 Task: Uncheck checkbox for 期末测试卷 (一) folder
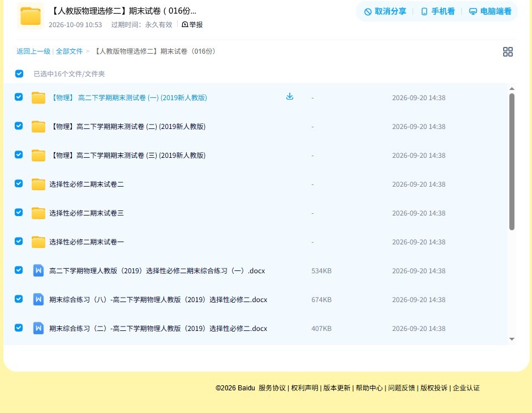coord(19,97)
